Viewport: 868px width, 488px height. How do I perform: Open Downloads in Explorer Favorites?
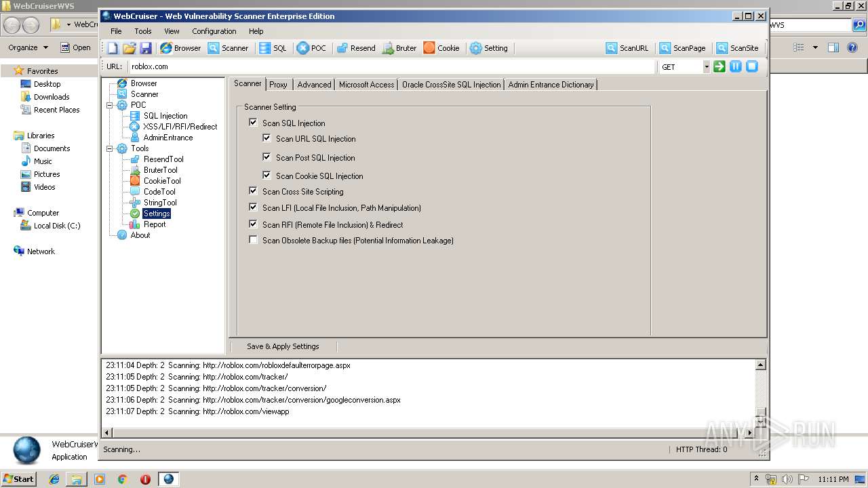pos(52,97)
